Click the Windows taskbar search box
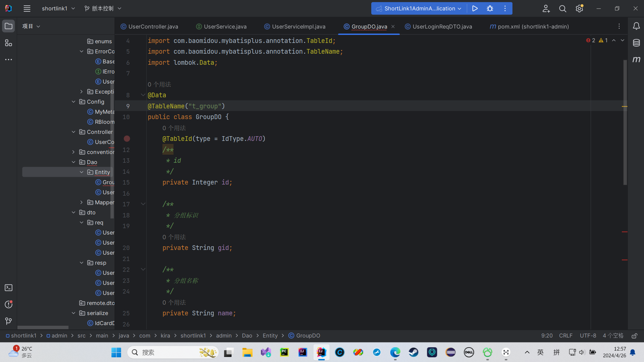 173,352
